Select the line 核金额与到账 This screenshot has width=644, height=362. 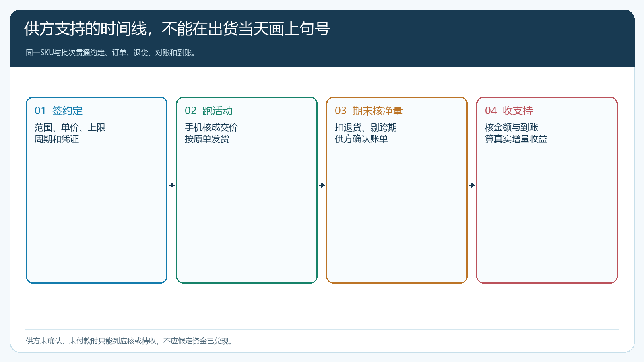coord(512,128)
